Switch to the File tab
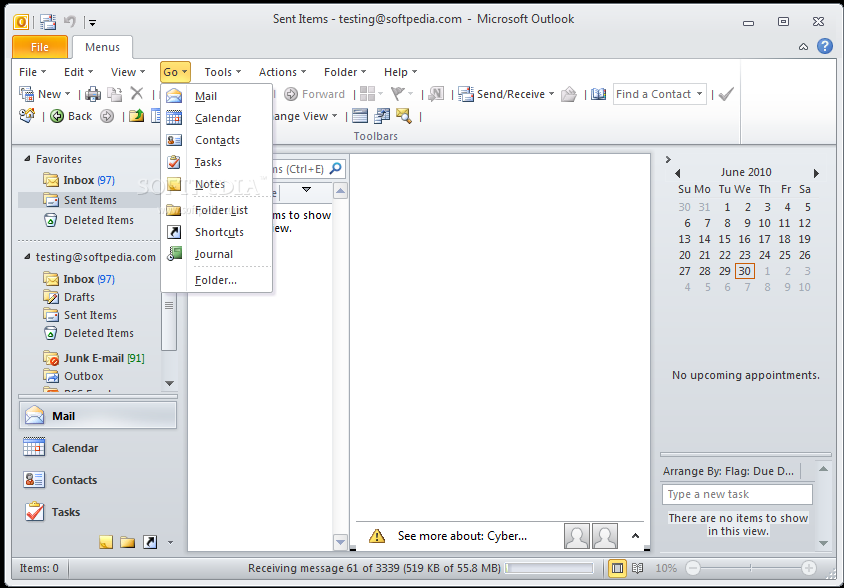The height and width of the screenshot is (588, 844). 40,47
